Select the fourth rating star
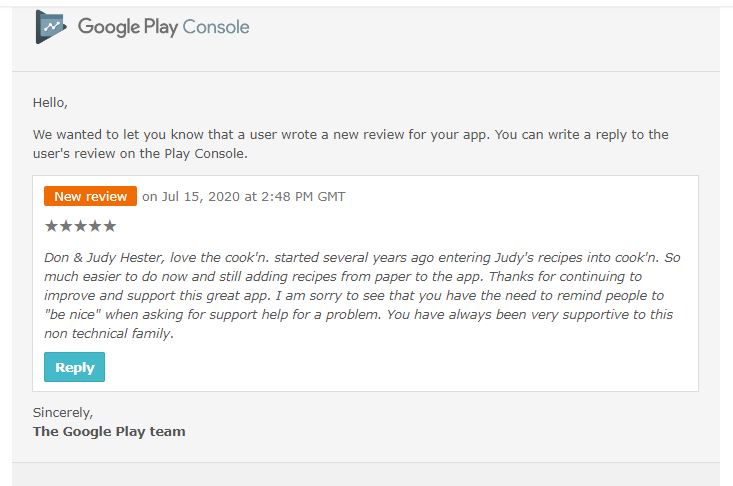This screenshot has height=486, width=733. tap(95, 226)
